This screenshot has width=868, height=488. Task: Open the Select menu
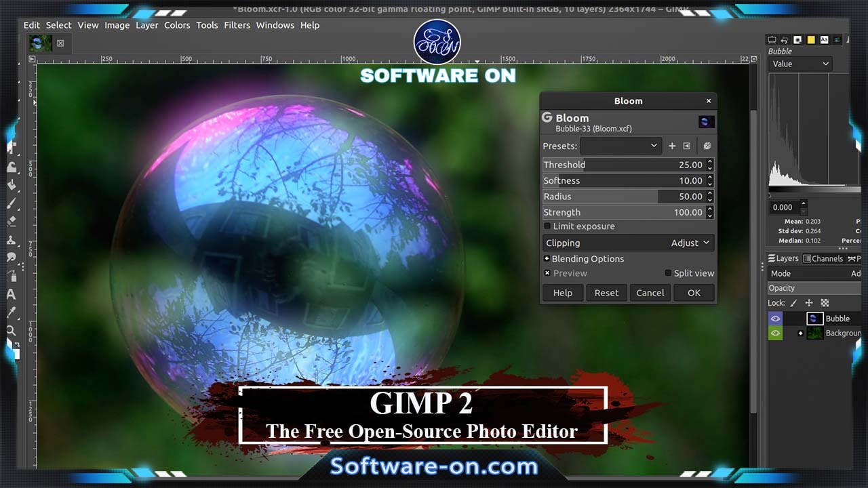(x=59, y=25)
